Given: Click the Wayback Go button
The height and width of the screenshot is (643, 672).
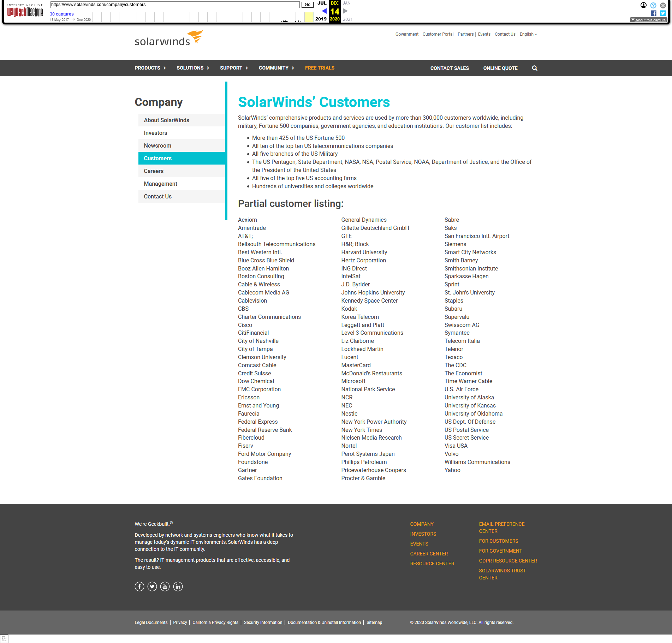Looking at the screenshot, I should tap(308, 5).
